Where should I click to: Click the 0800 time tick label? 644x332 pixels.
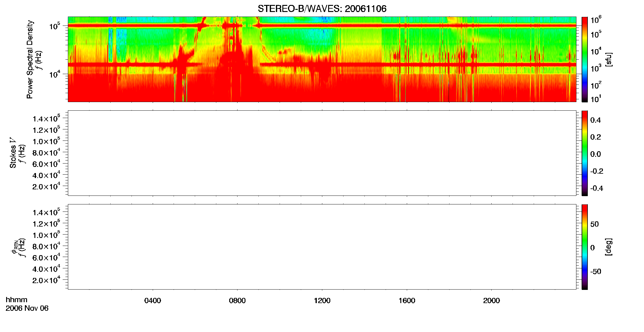click(x=237, y=301)
